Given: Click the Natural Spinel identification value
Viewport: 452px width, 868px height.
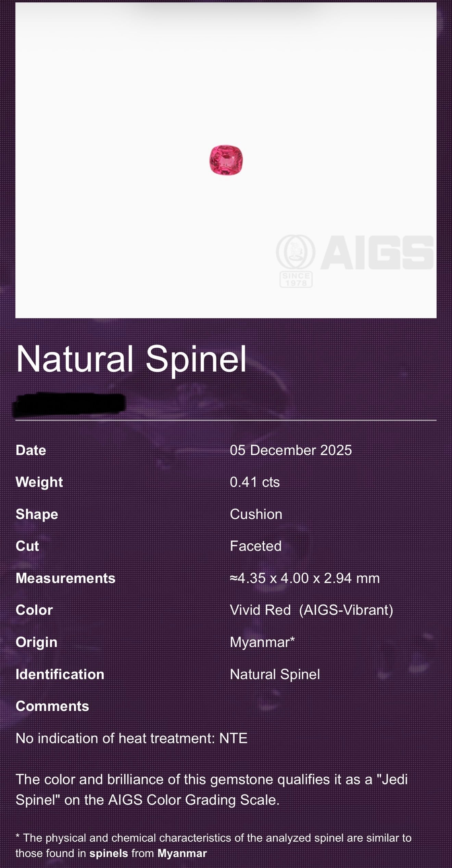Looking at the screenshot, I should [x=275, y=674].
